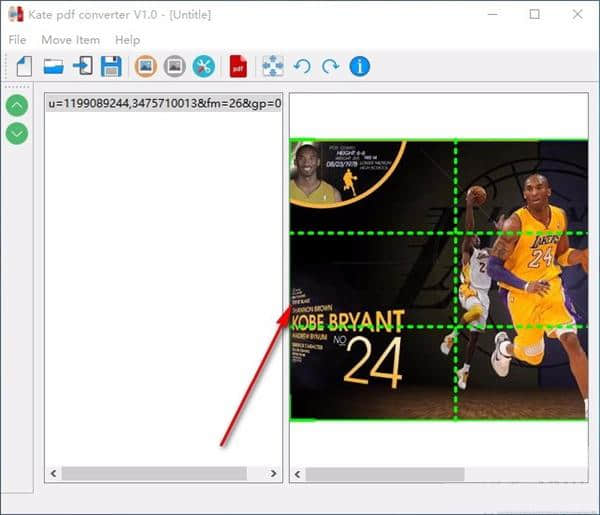
Task: Open the wrench and screwdriver settings icon
Action: (x=204, y=67)
